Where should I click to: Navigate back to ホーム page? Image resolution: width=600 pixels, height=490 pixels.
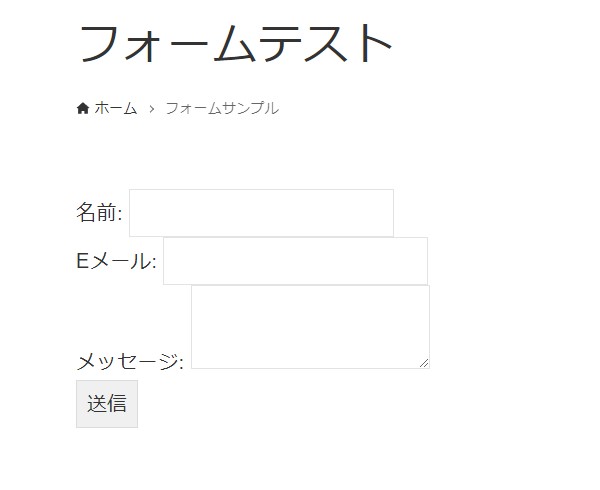[115, 108]
